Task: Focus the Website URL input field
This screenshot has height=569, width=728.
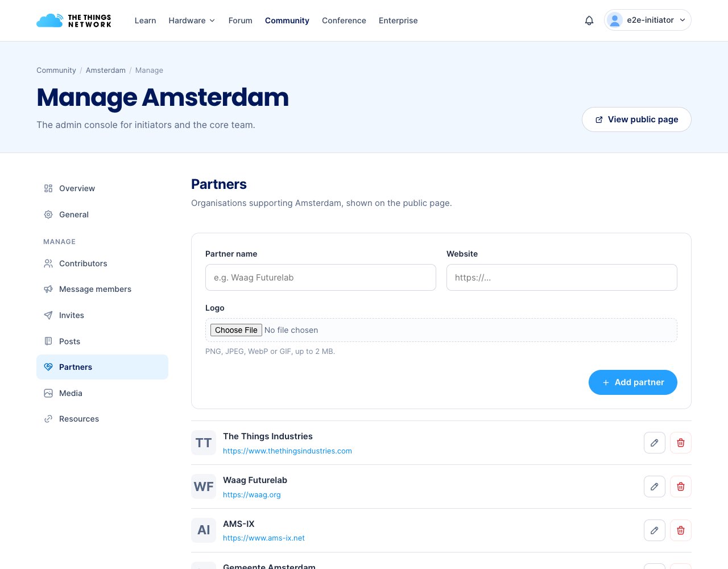Action: [562, 277]
